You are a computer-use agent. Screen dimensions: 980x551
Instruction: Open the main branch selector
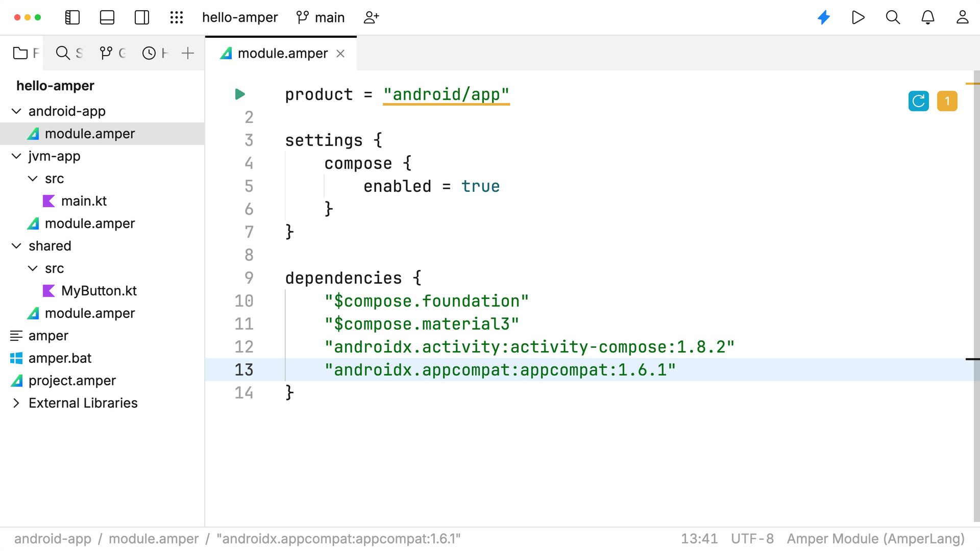coord(321,17)
